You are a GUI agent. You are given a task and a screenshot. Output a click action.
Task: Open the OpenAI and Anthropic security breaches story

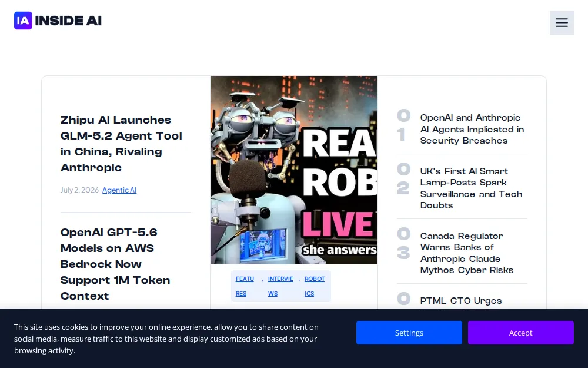click(x=472, y=129)
